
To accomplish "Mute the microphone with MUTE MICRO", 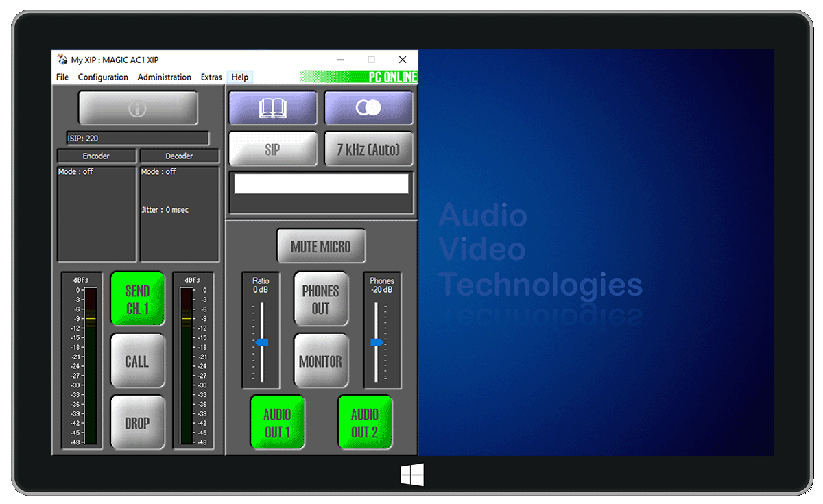I will click(x=321, y=246).
